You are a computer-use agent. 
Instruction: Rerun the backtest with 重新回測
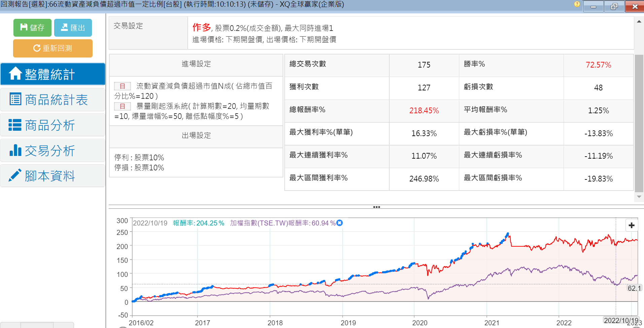coord(53,48)
